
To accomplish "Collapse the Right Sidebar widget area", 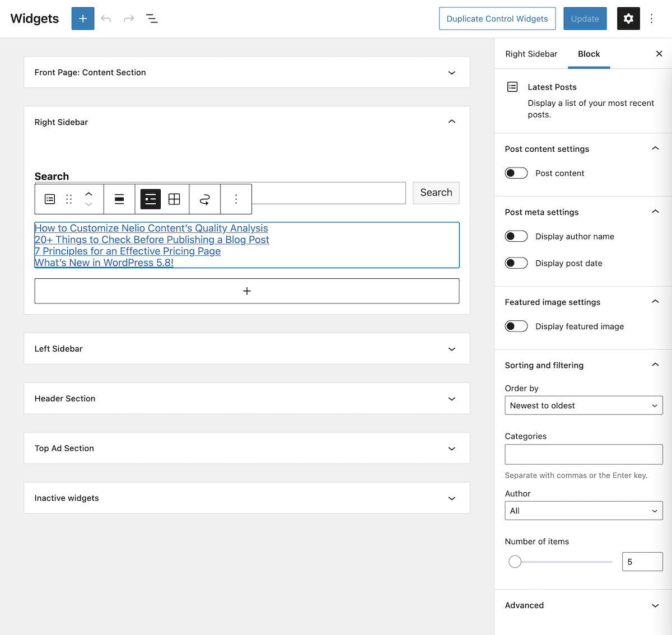I will pos(247,122).
